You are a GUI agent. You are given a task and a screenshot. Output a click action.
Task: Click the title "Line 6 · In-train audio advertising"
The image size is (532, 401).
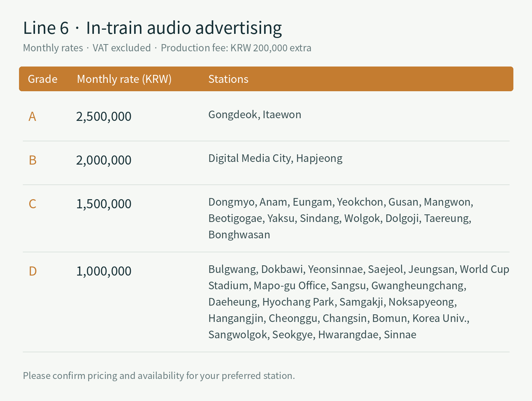pyautogui.click(x=152, y=28)
